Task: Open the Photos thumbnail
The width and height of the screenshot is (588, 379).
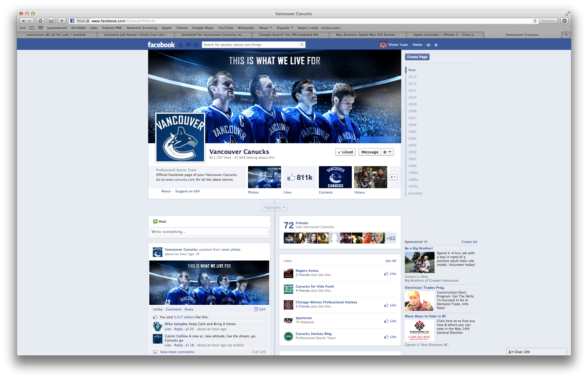Action: click(264, 177)
